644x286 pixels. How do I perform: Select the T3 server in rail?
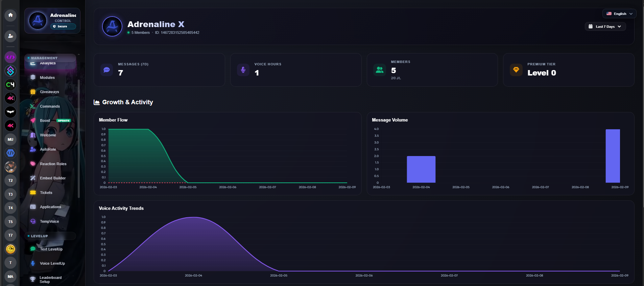[x=10, y=194]
